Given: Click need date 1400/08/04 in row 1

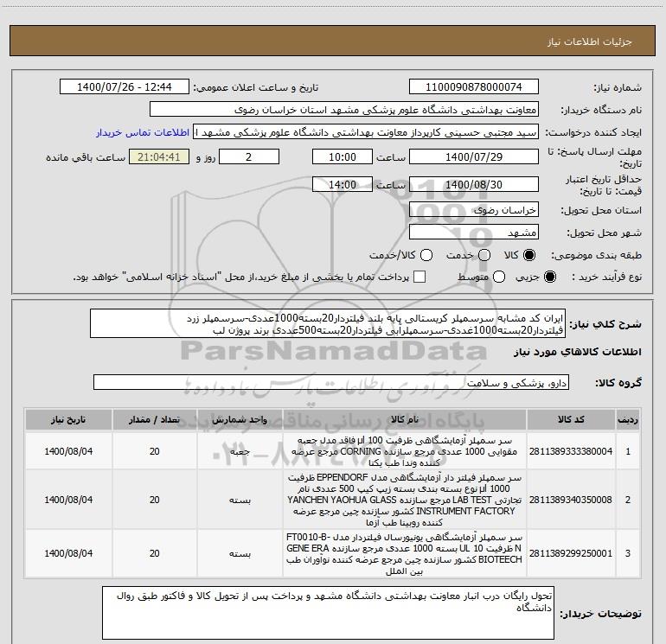Looking at the screenshot, I should pyautogui.click(x=68, y=451).
